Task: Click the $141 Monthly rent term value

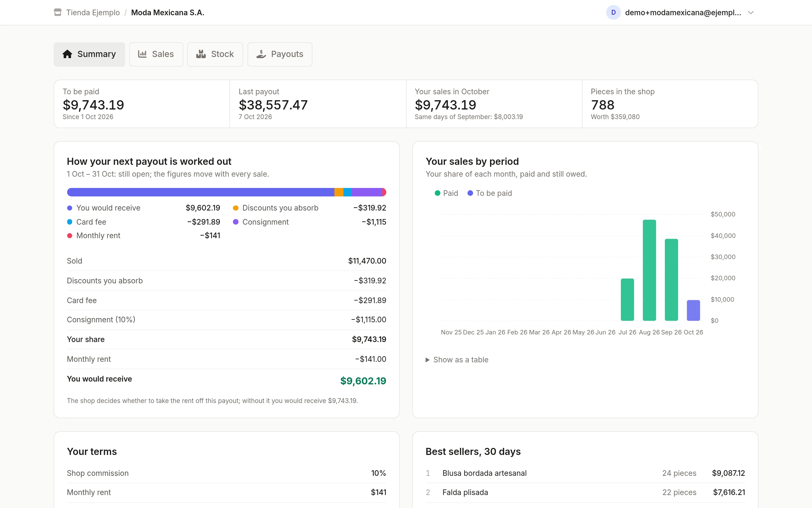Action: (378, 492)
